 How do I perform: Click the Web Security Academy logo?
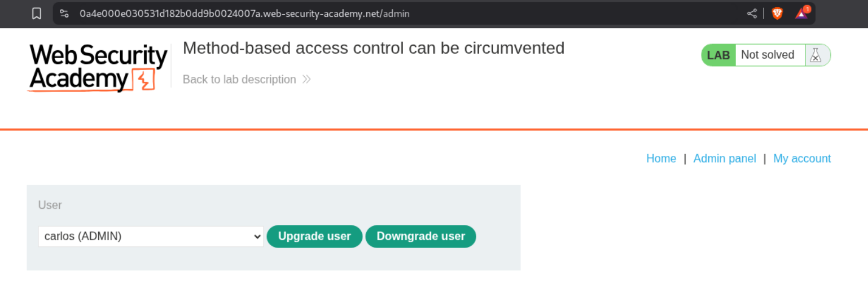point(98,68)
